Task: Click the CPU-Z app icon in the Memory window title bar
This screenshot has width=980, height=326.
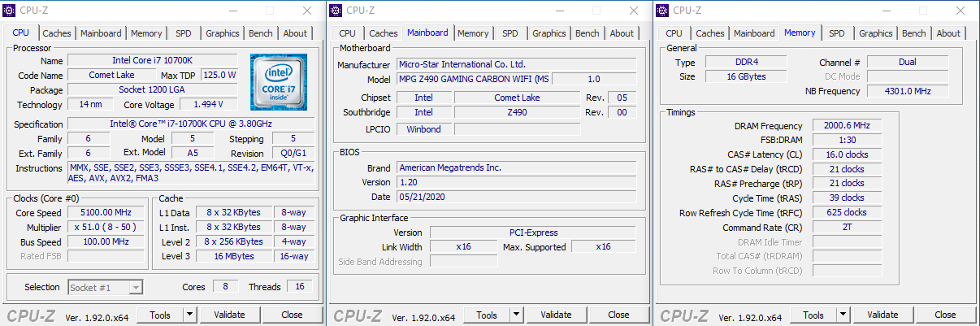Action: click(x=664, y=11)
